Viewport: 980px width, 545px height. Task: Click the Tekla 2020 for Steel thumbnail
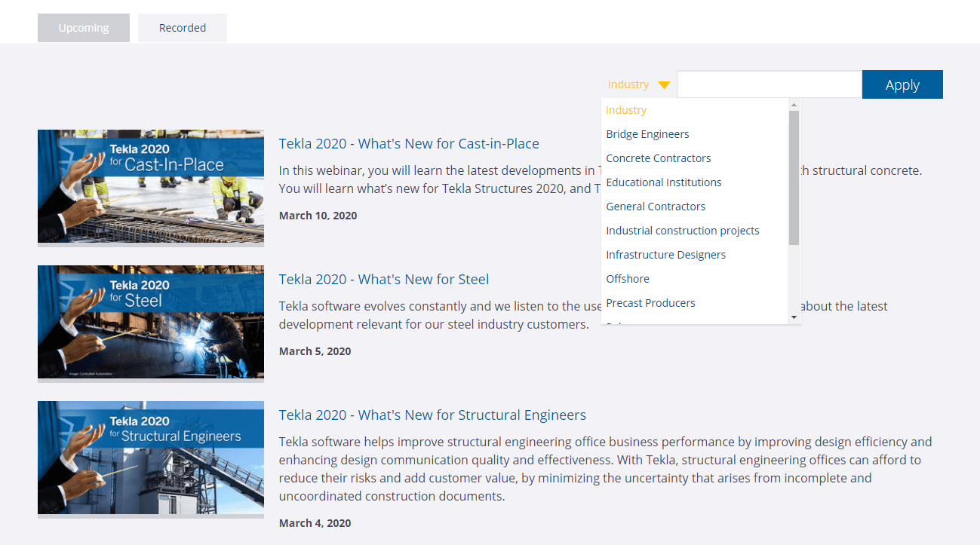coord(151,322)
